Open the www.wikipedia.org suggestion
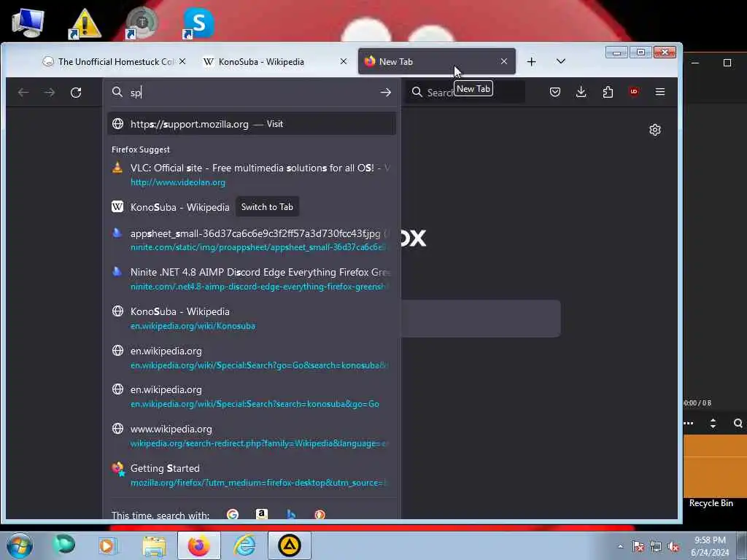This screenshot has width=747, height=560. (x=252, y=436)
